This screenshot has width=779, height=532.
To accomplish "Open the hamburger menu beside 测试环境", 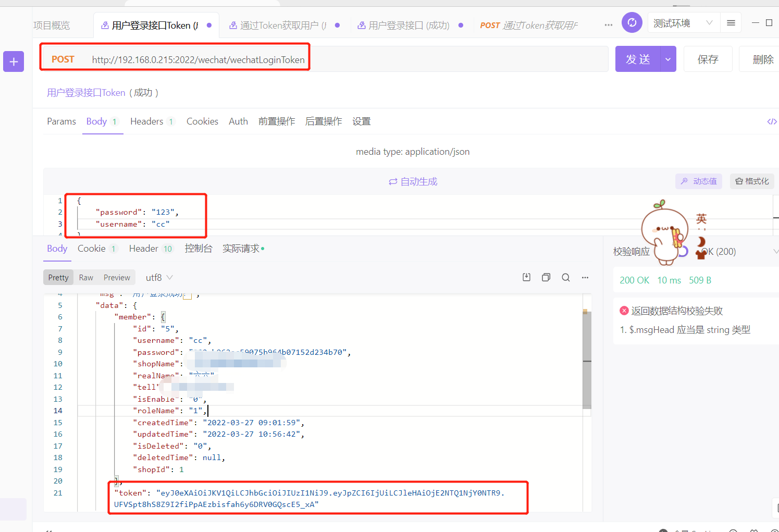I will pos(731,23).
